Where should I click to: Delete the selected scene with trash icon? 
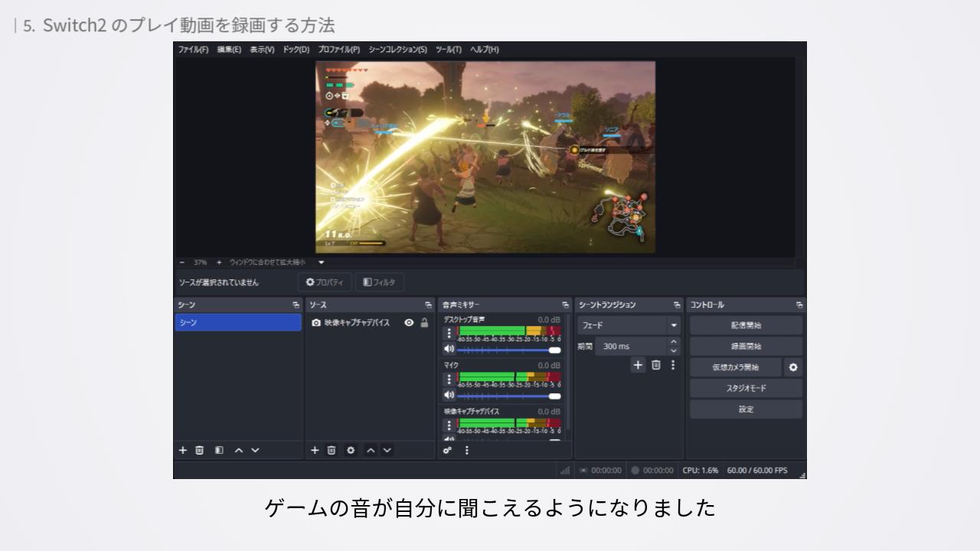tap(199, 450)
